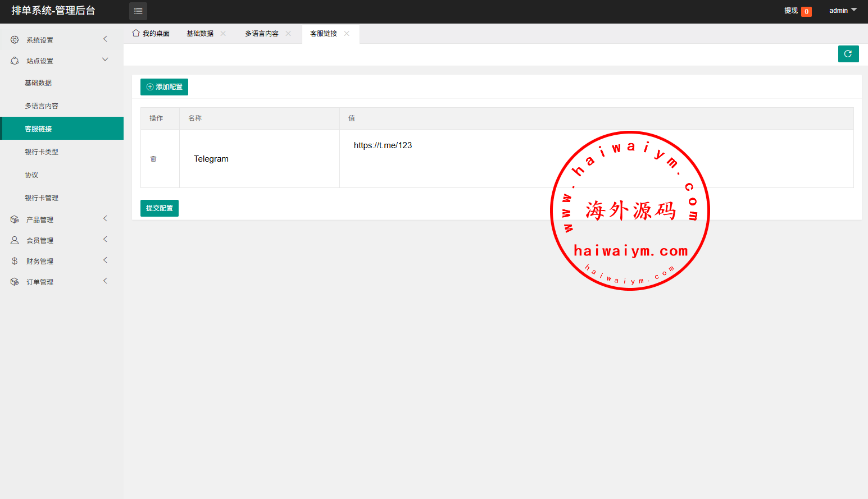This screenshot has width=868, height=499.
Task: Delete the Telegram row via trash icon
Action: (x=153, y=159)
